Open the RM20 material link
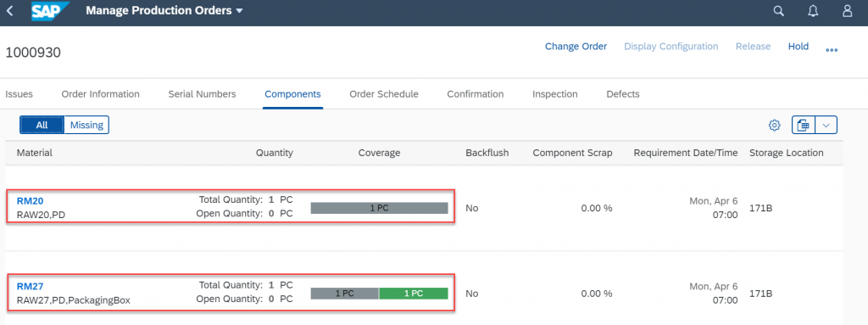This screenshot has width=868, height=325. (30, 201)
